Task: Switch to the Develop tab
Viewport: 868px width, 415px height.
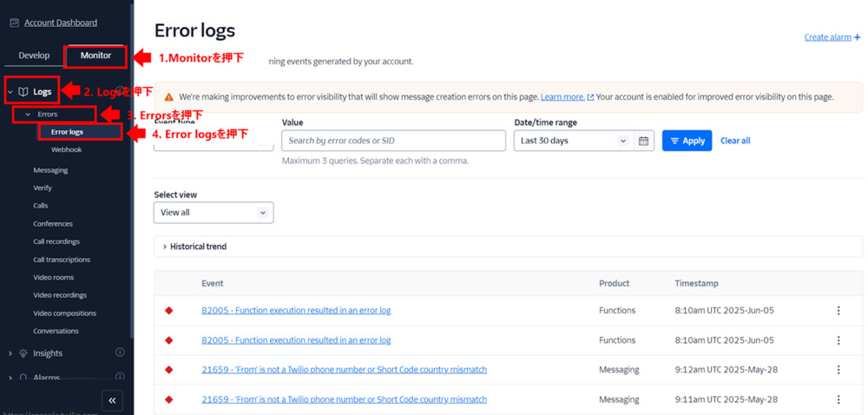Action: 35,56
